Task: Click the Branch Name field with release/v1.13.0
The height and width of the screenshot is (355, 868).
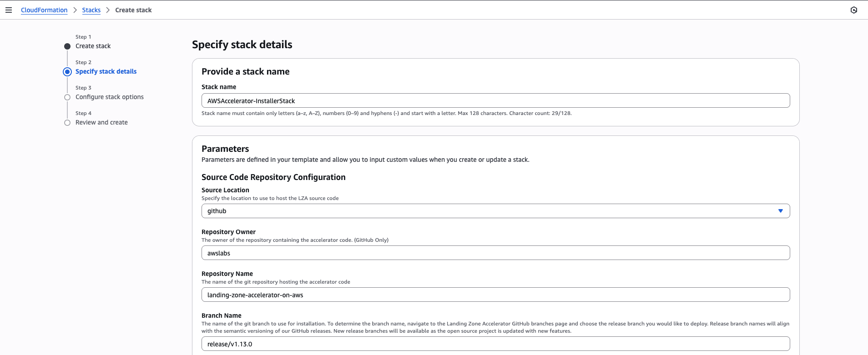Action: pyautogui.click(x=495, y=344)
